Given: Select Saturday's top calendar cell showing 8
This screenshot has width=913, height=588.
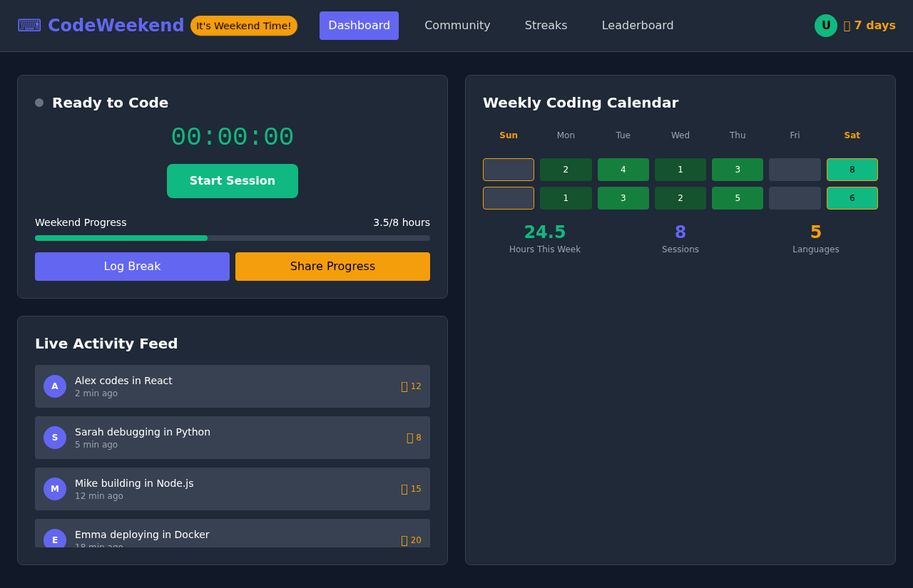Looking at the screenshot, I should 852,170.
